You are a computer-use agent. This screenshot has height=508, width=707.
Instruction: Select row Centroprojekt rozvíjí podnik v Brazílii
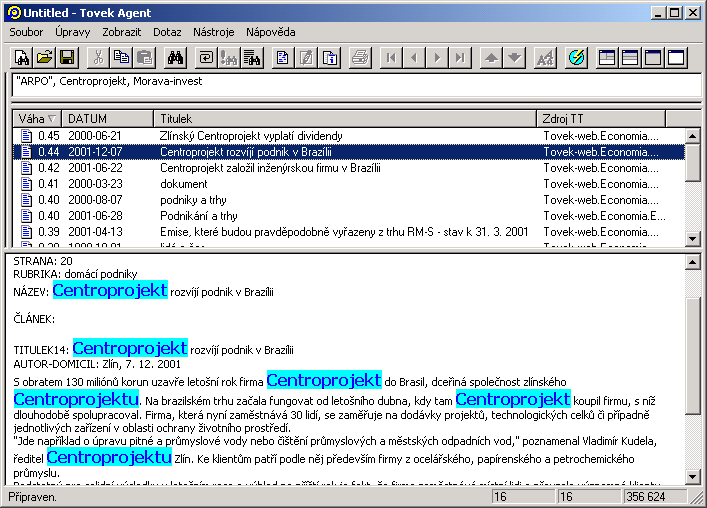(348, 152)
